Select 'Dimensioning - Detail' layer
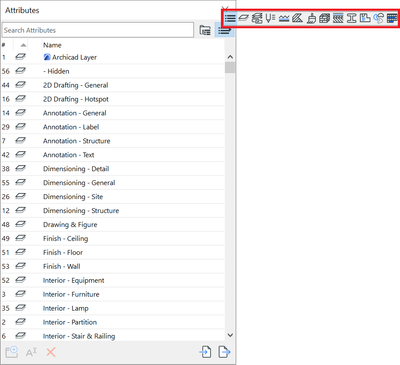This screenshot has height=365, width=400. point(113,169)
